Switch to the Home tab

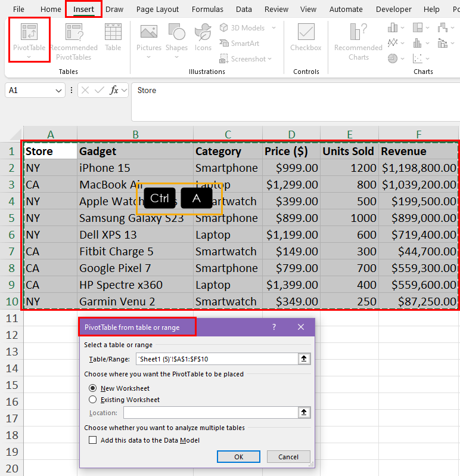pyautogui.click(x=51, y=10)
